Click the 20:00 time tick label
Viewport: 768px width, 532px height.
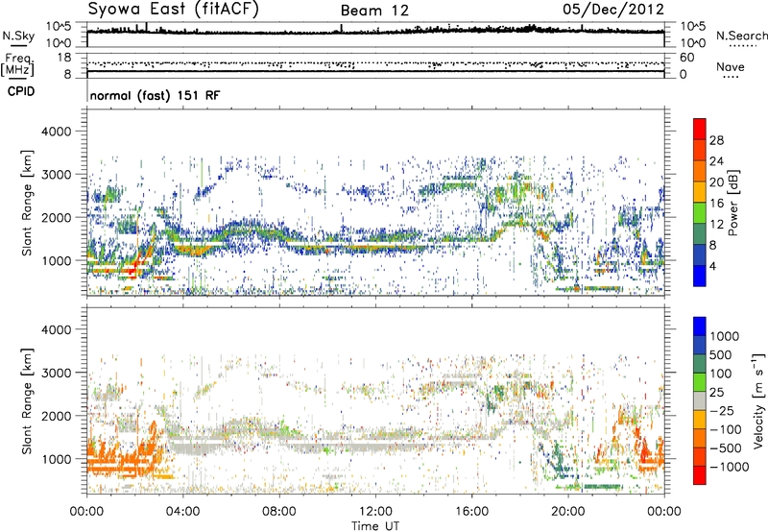tap(568, 512)
